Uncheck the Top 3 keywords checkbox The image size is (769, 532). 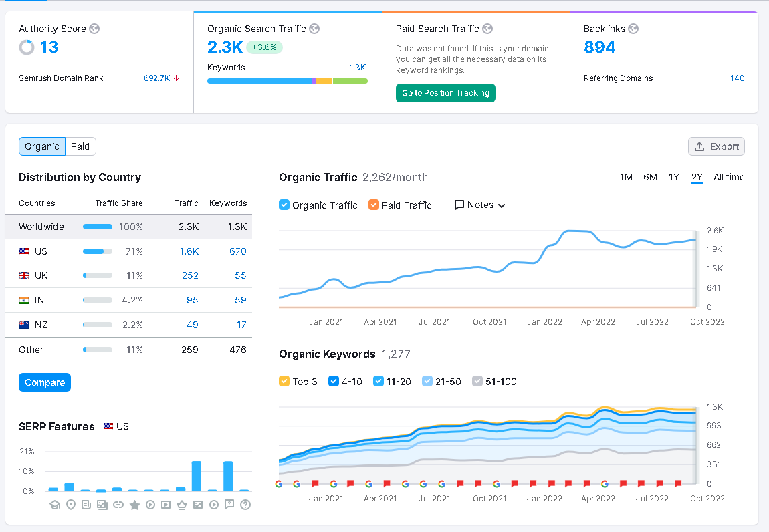tap(284, 382)
